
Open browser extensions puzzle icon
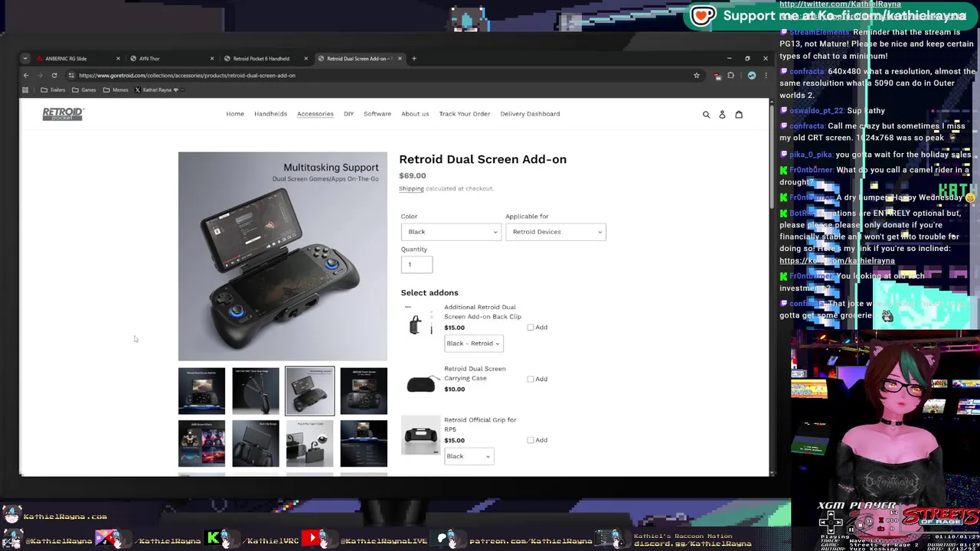tap(730, 75)
